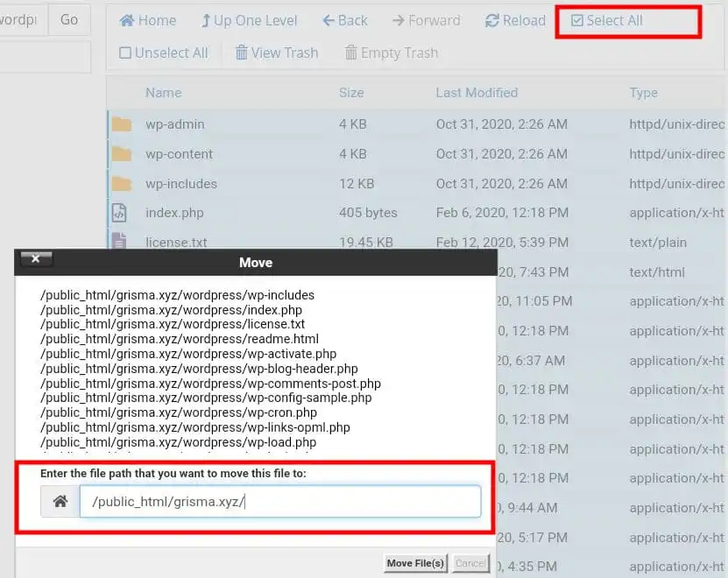Click wp-cron.php path in Move list

[x=179, y=412]
